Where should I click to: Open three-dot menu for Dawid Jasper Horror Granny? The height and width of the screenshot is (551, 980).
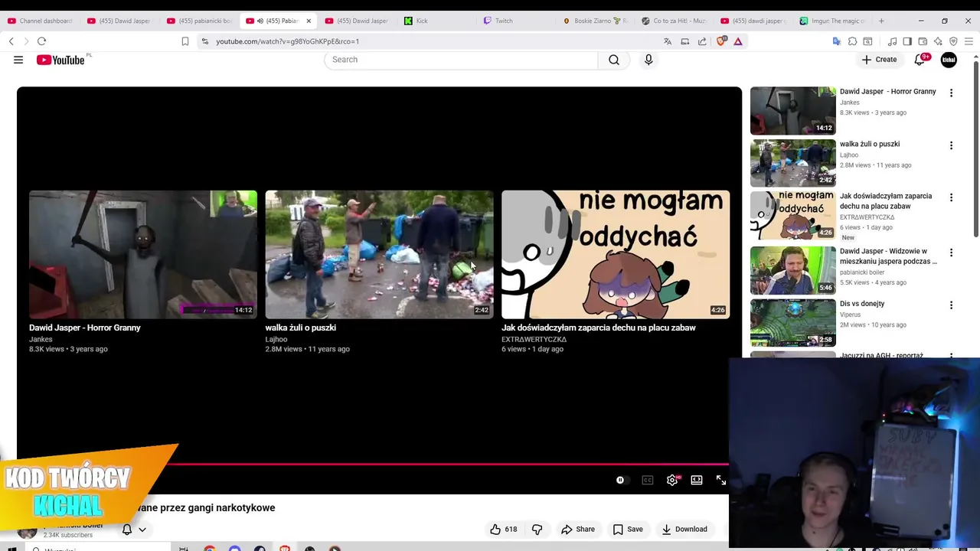pyautogui.click(x=951, y=93)
